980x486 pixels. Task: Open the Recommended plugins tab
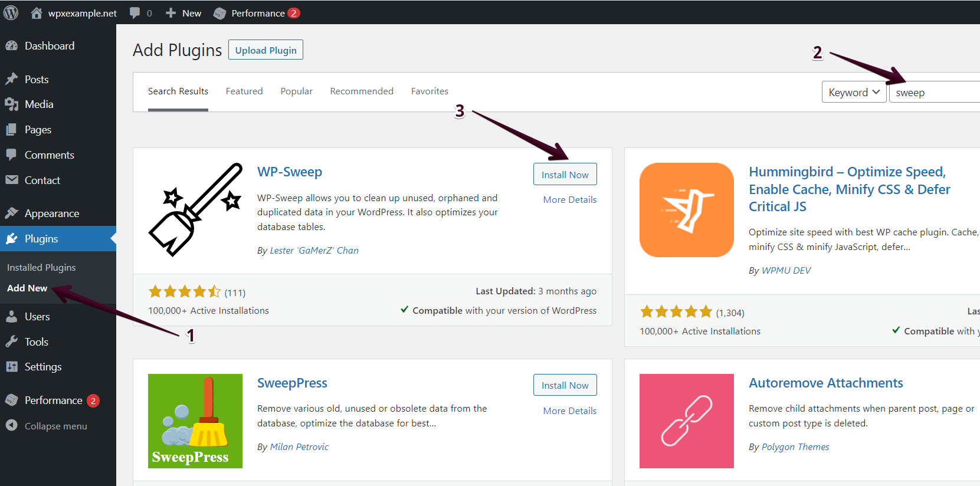point(362,91)
